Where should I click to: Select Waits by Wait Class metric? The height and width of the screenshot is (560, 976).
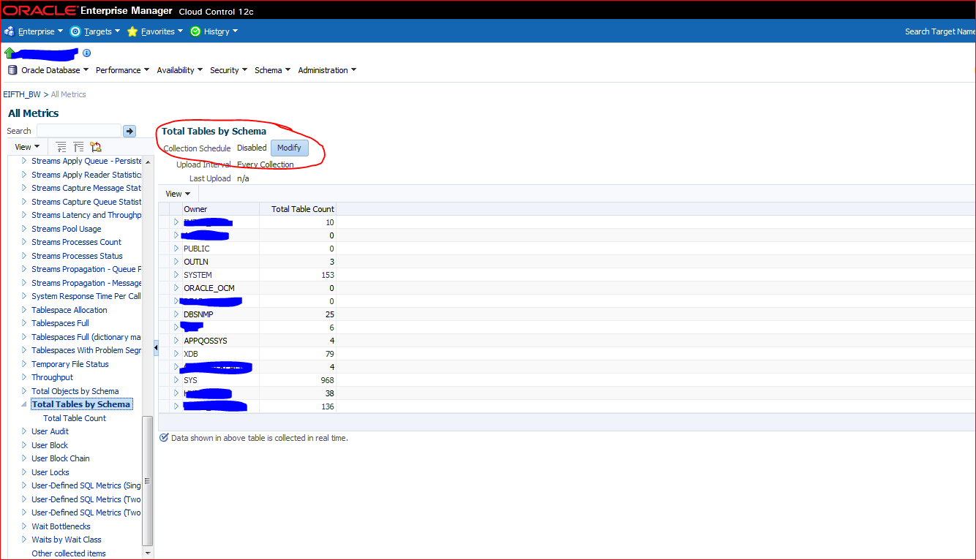67,540
